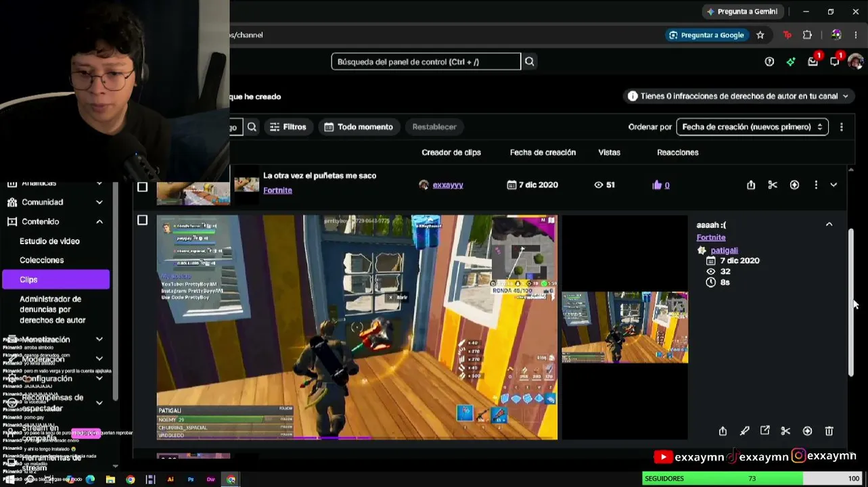This screenshot has width=868, height=487.
Task: Click the Filtros button
Action: pyautogui.click(x=288, y=126)
